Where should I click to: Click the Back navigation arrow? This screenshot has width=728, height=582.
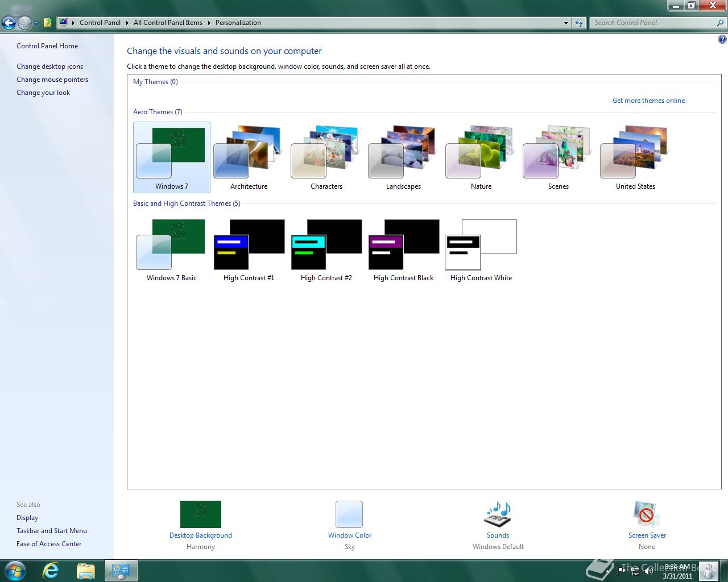pyautogui.click(x=9, y=23)
